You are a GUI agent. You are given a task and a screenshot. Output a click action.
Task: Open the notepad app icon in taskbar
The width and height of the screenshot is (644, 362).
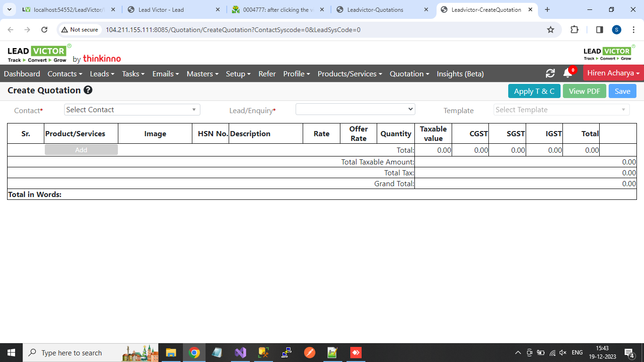tap(217, 353)
